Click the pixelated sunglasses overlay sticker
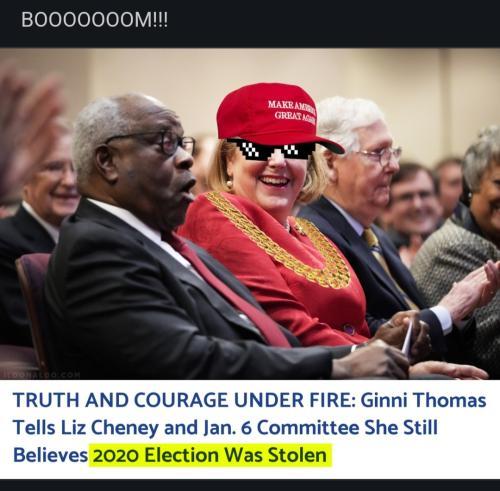The image size is (500, 491). (271, 149)
